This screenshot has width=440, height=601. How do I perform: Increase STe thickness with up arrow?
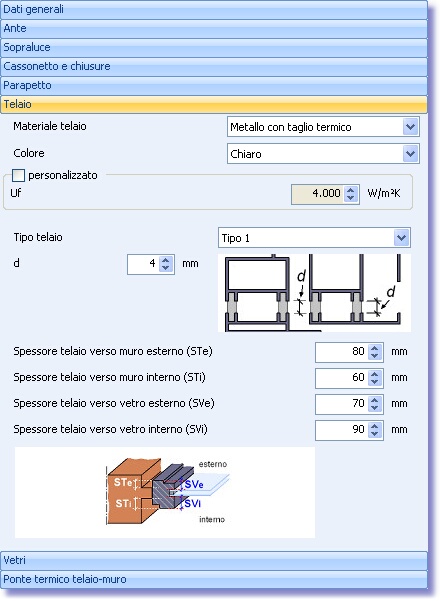pyautogui.click(x=374, y=348)
